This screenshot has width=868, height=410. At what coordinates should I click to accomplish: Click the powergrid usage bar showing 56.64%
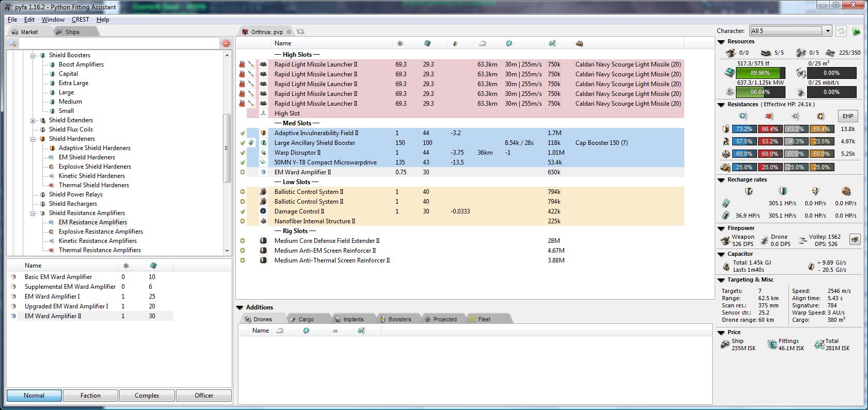pyautogui.click(x=761, y=92)
